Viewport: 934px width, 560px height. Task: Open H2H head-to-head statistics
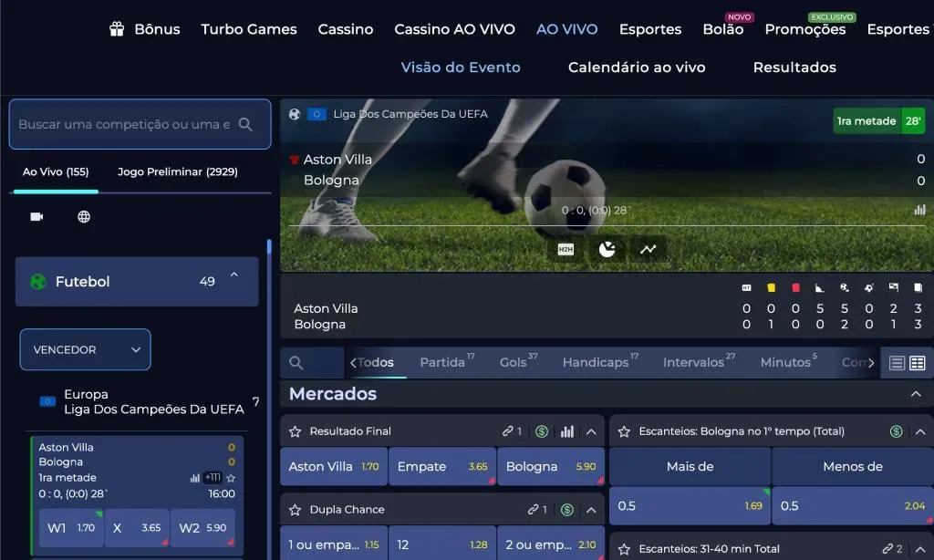pos(566,250)
